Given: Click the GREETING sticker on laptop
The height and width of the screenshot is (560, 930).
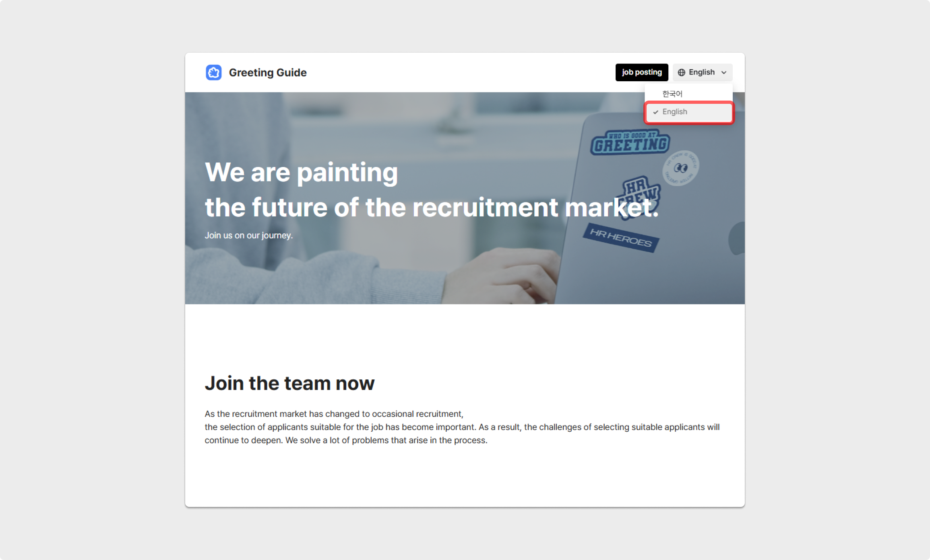Looking at the screenshot, I should [630, 142].
